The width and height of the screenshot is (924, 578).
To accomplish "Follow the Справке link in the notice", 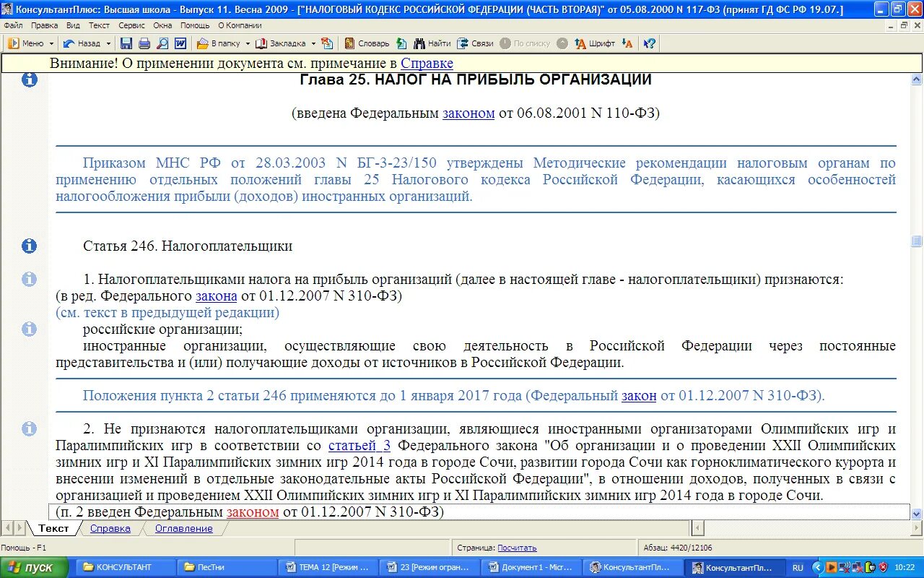I will tap(427, 63).
